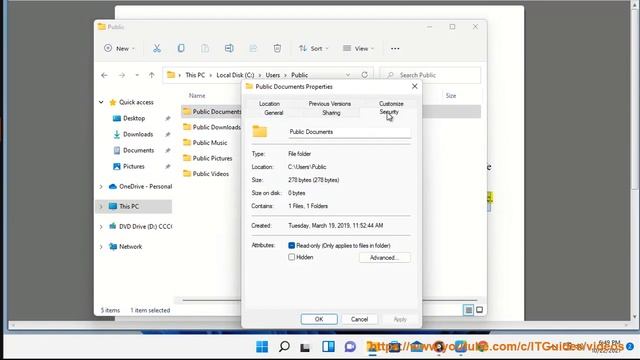
Task: Go back with the left arrow
Action: [104, 75]
